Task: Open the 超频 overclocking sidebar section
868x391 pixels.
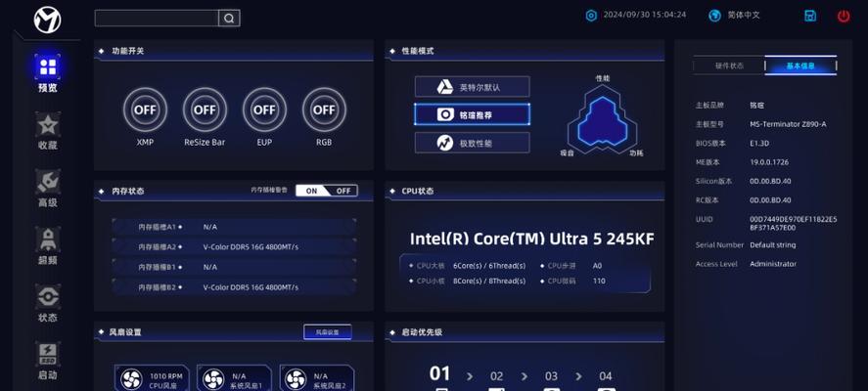Action: [x=48, y=246]
